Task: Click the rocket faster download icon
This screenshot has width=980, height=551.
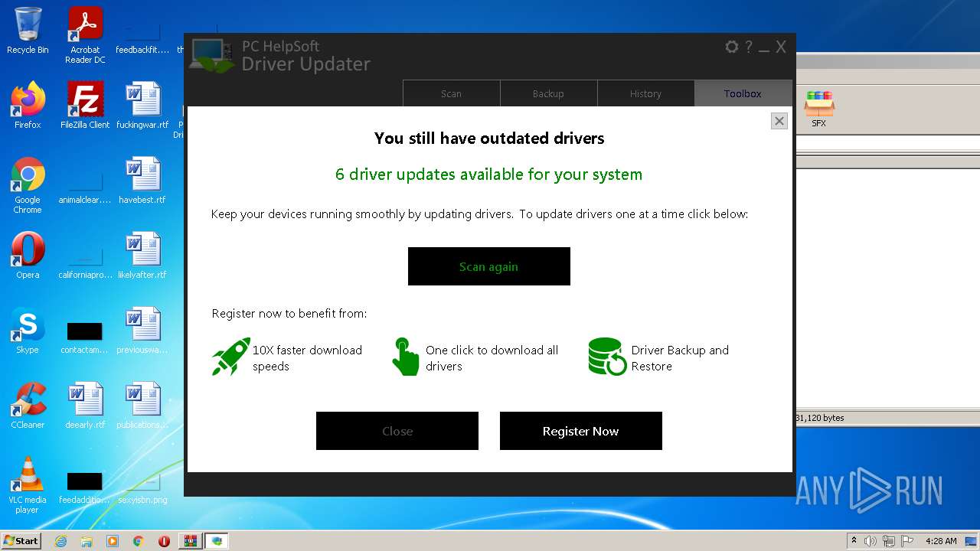Action: point(230,357)
